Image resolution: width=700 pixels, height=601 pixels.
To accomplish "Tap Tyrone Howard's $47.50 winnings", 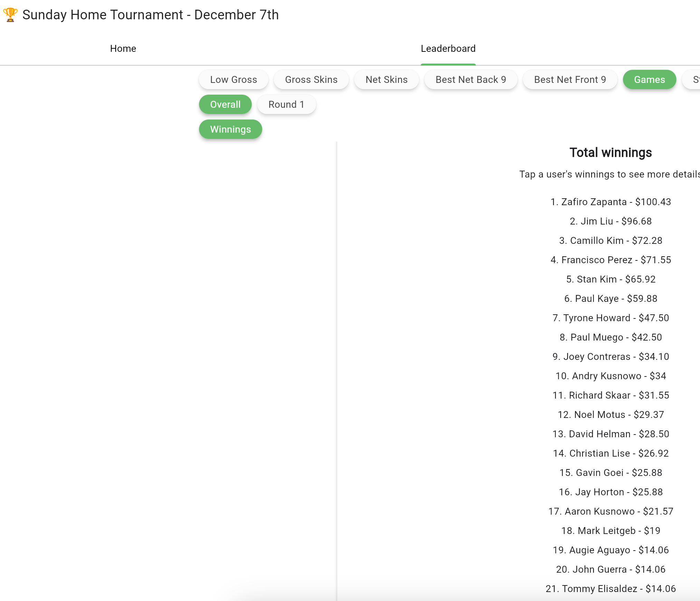I will coord(611,318).
